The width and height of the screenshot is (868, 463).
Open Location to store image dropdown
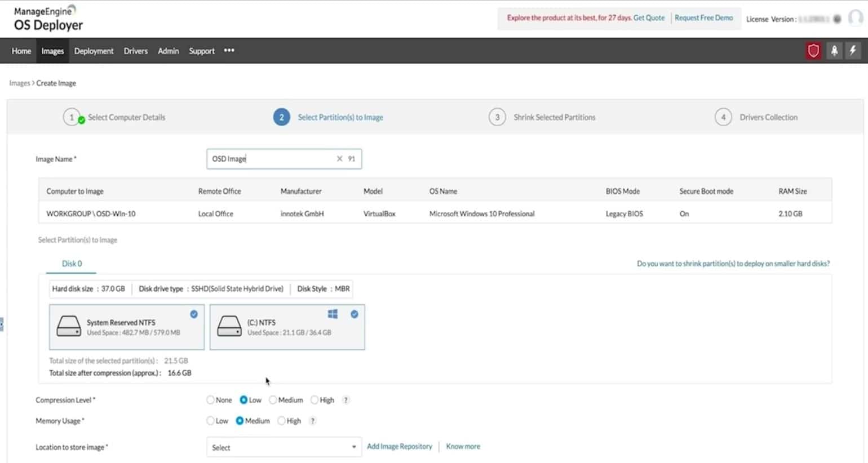click(x=284, y=447)
